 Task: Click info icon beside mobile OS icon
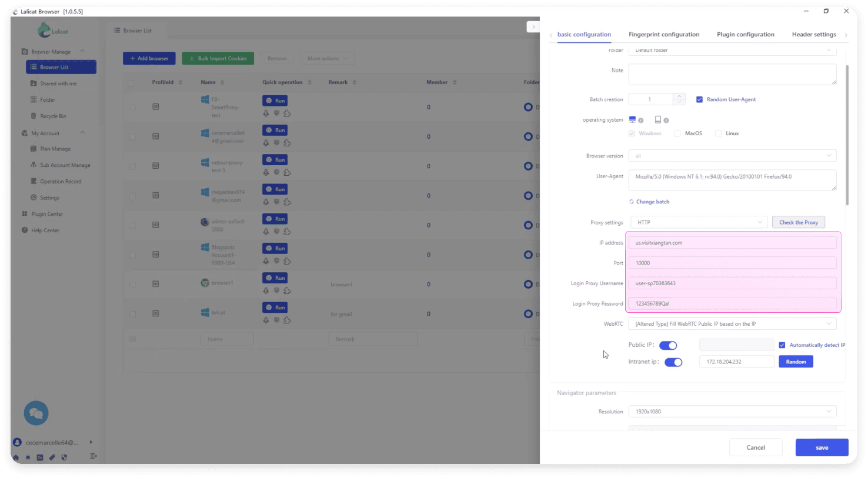point(666,121)
